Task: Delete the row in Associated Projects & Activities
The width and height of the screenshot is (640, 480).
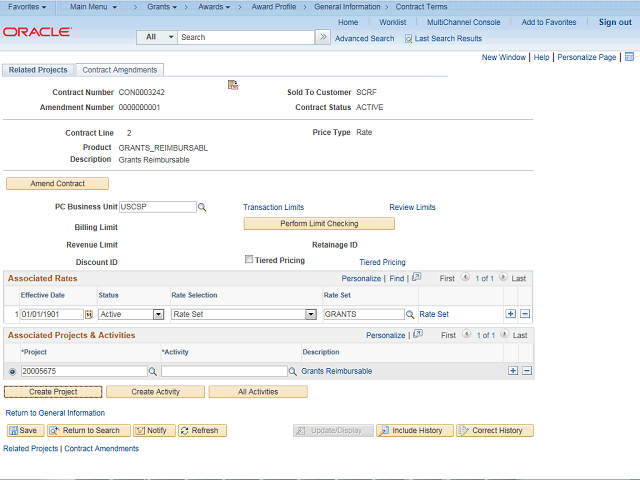Action: pos(526,371)
